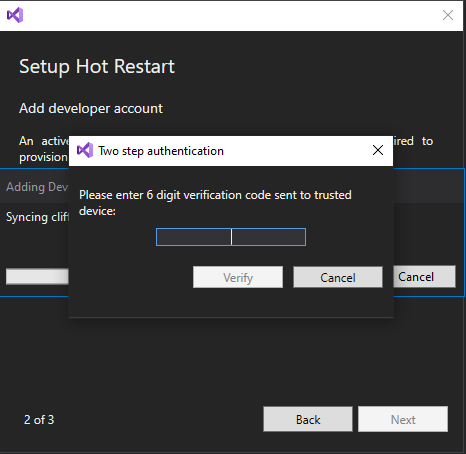Click the Setup Hot Restart heading
Image resolution: width=466 pixels, height=454 pixels.
[x=97, y=67]
